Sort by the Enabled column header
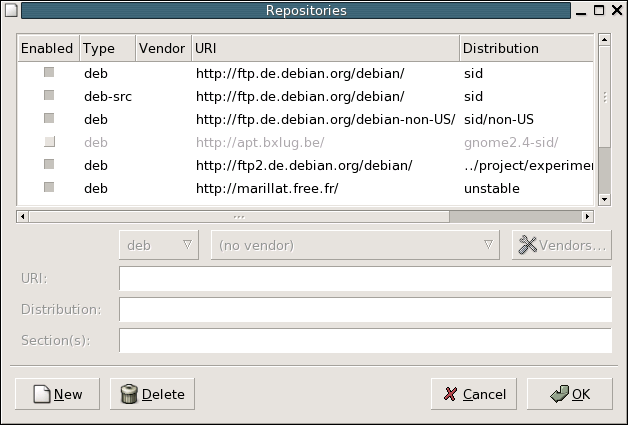628x425 pixels. 48,48
